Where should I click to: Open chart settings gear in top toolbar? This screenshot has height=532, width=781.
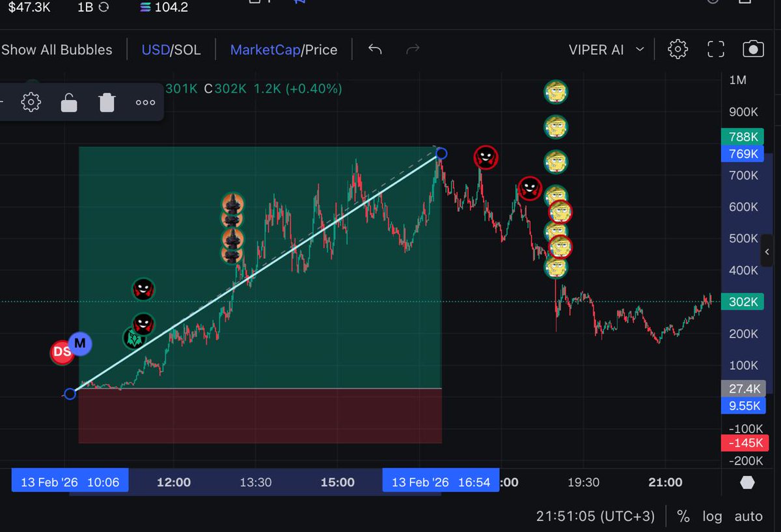[678, 49]
